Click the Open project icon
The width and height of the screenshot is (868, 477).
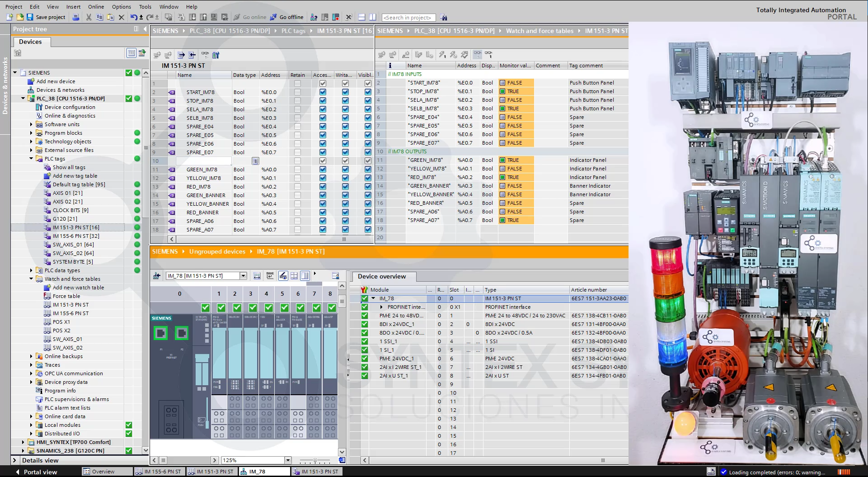coord(20,17)
